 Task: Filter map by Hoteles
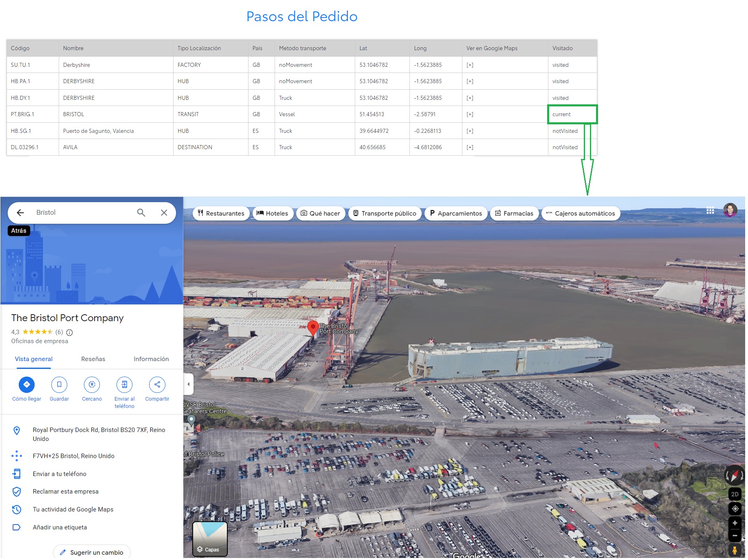273,214
